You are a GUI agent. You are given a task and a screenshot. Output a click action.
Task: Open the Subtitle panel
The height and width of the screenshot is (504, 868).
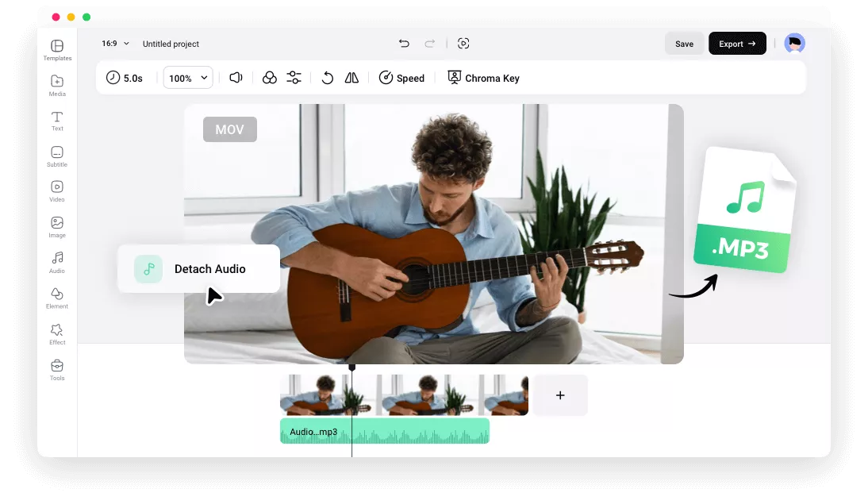click(57, 156)
